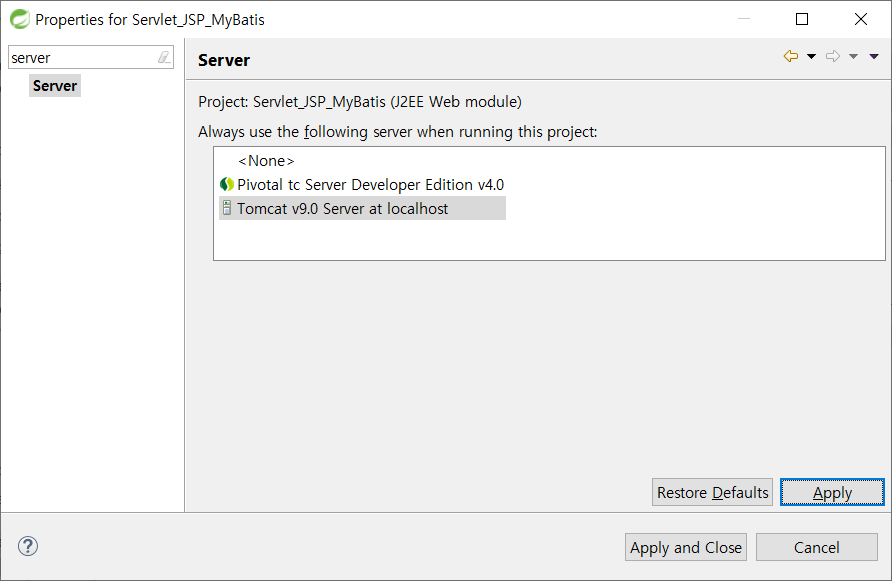This screenshot has height=581, width=892.
Task: Click the Restore Defaults button
Action: [712, 492]
